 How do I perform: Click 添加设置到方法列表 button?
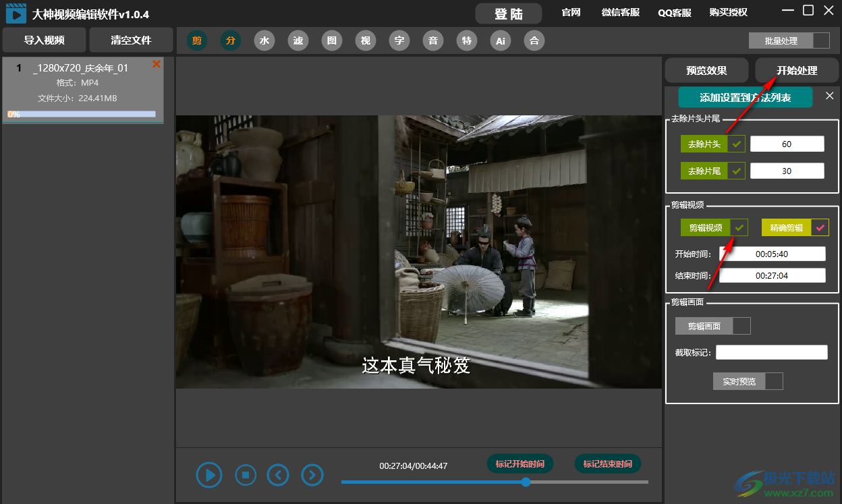pyautogui.click(x=745, y=97)
